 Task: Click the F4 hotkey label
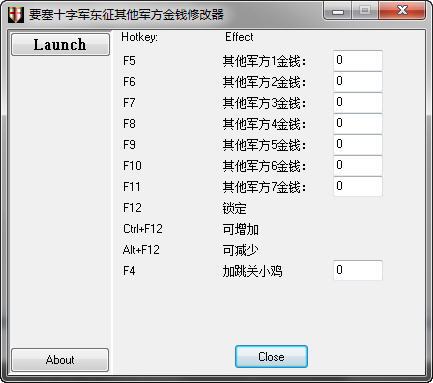(129, 271)
